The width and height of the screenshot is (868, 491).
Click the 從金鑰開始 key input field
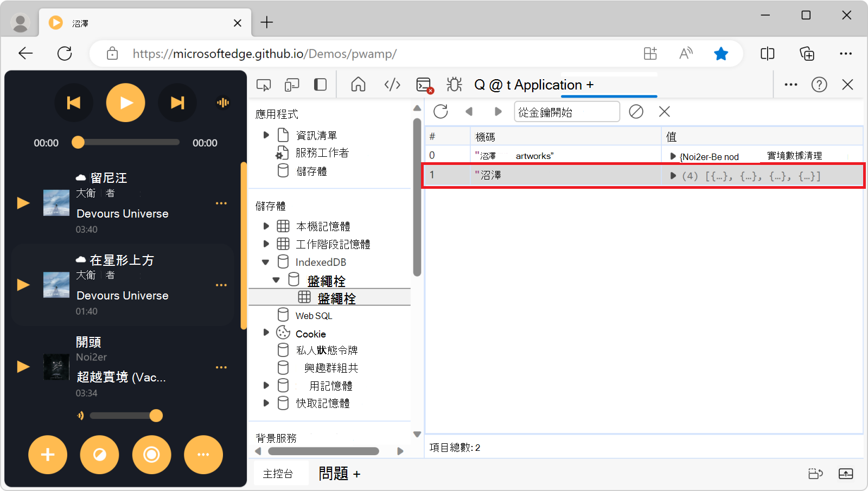pos(567,112)
